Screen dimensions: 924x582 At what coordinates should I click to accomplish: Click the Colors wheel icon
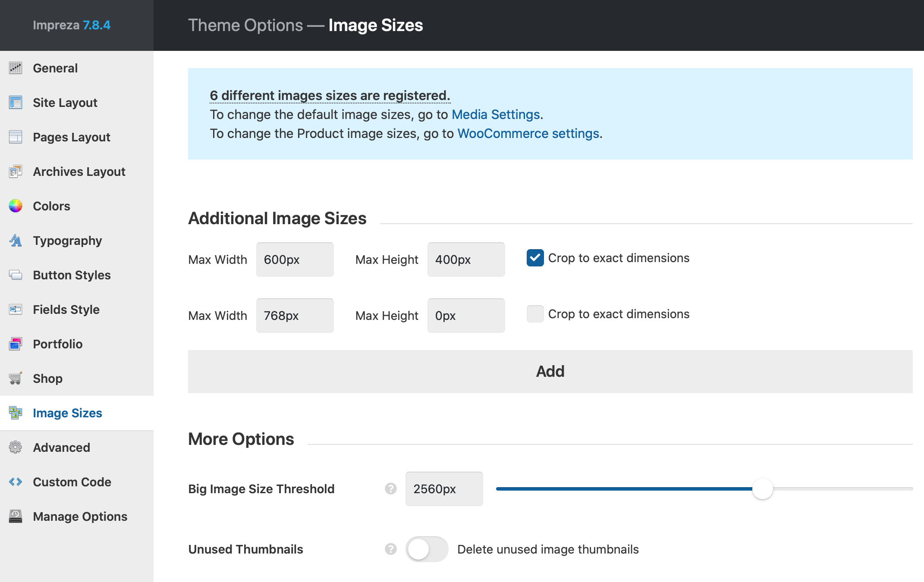click(x=16, y=206)
